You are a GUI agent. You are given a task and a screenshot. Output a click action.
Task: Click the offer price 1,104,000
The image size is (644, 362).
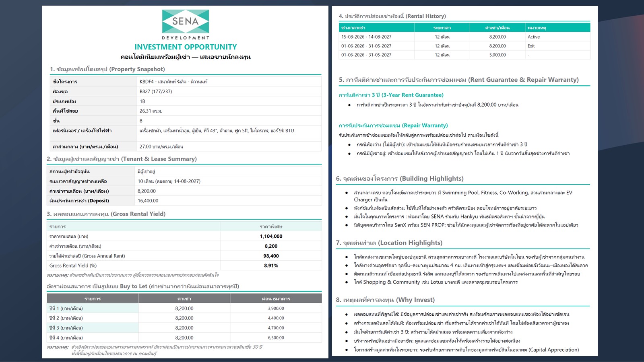point(271,237)
